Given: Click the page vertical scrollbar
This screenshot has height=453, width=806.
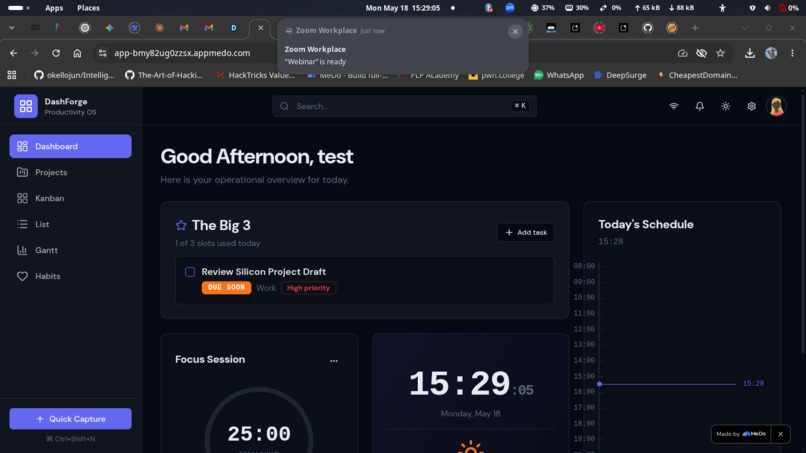Looking at the screenshot, I should [x=802, y=222].
